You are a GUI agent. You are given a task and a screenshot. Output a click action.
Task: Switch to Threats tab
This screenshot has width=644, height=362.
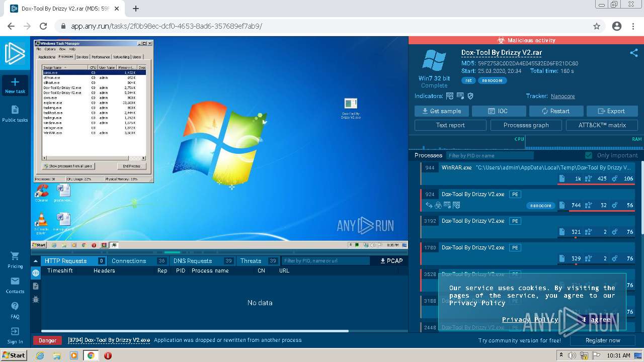pos(259,261)
